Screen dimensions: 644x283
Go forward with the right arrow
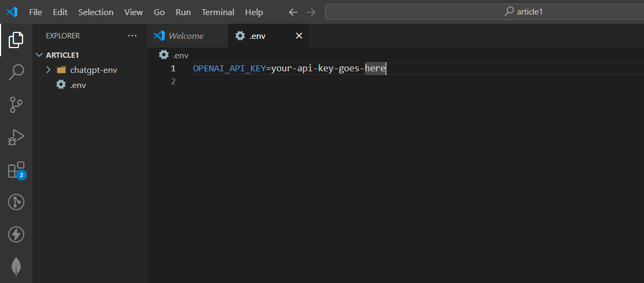coord(311,12)
